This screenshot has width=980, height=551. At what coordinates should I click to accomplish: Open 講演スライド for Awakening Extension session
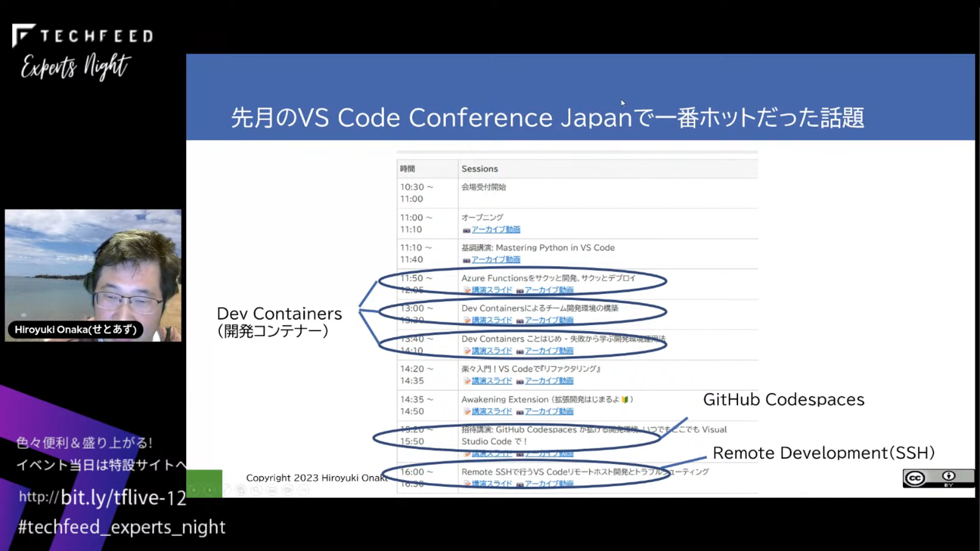pos(492,411)
